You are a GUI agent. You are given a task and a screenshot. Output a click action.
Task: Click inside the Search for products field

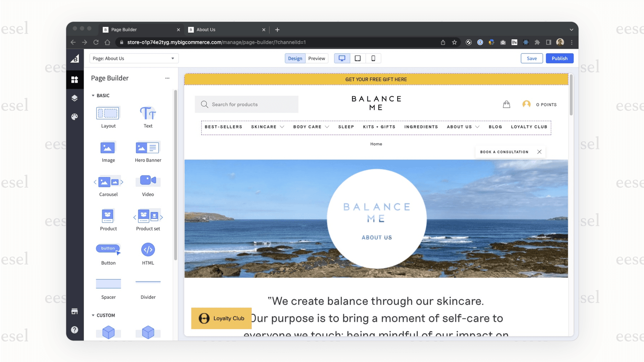246,104
